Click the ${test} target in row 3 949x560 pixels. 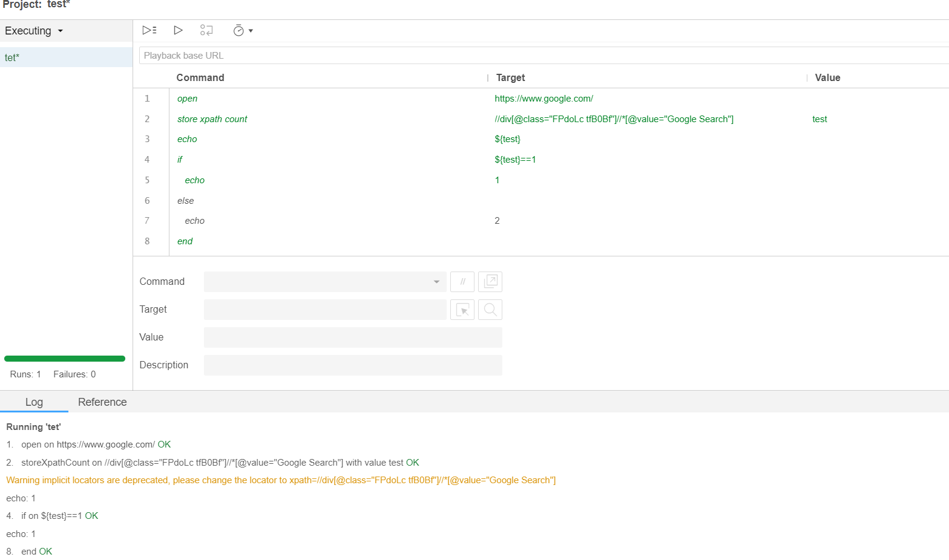click(x=507, y=139)
